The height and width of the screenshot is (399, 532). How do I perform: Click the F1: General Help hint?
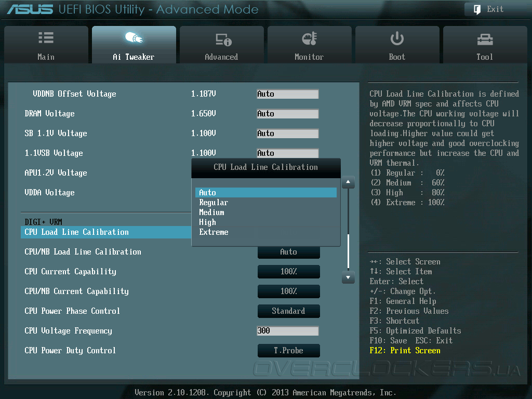(403, 301)
